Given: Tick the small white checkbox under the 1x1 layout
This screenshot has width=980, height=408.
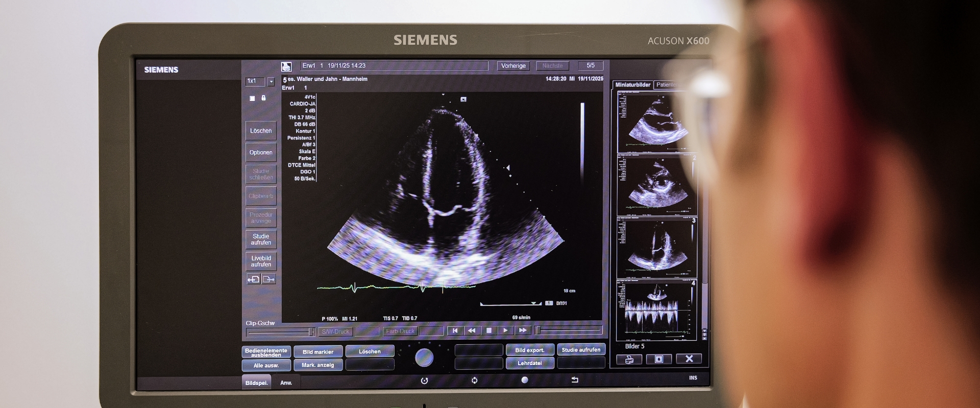Looking at the screenshot, I should (x=252, y=98).
